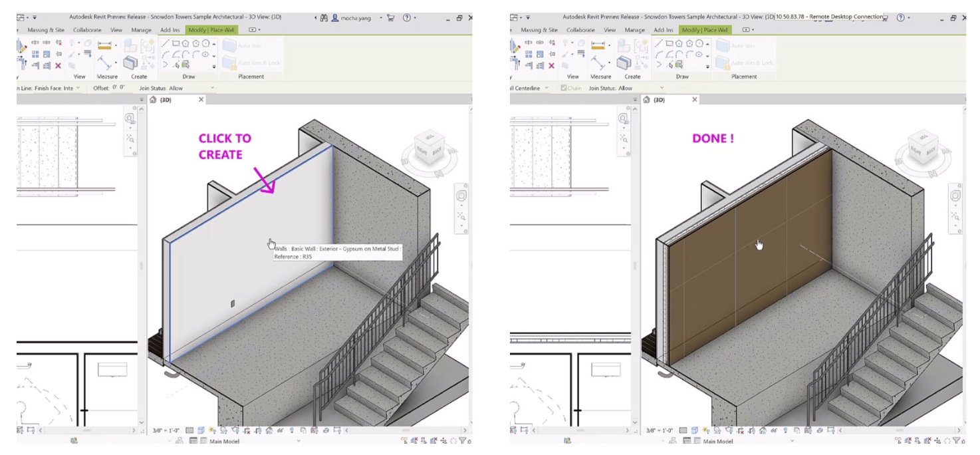Choose the Inscribed Polygon tool in left window
This screenshot has width=980, height=455.
[185, 43]
